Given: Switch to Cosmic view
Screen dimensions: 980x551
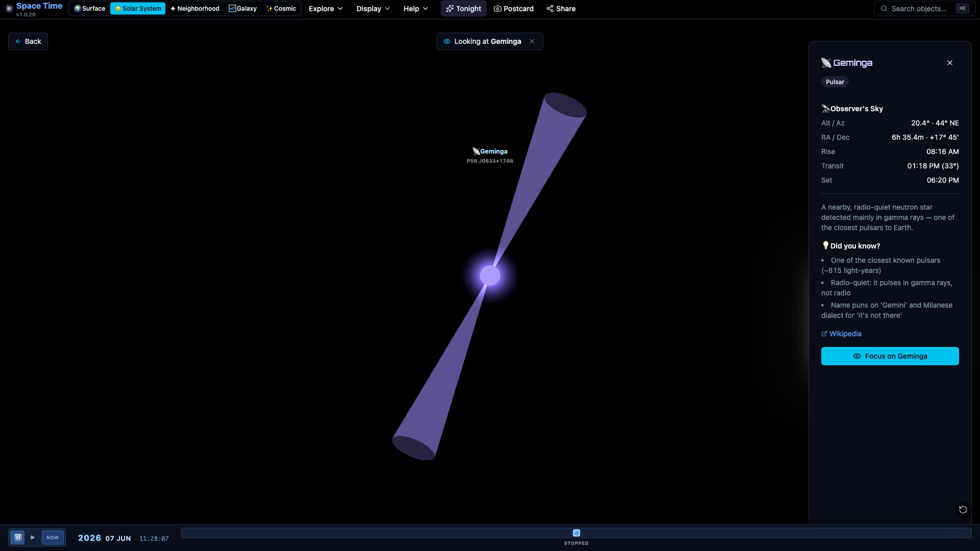Looking at the screenshot, I should [281, 9].
